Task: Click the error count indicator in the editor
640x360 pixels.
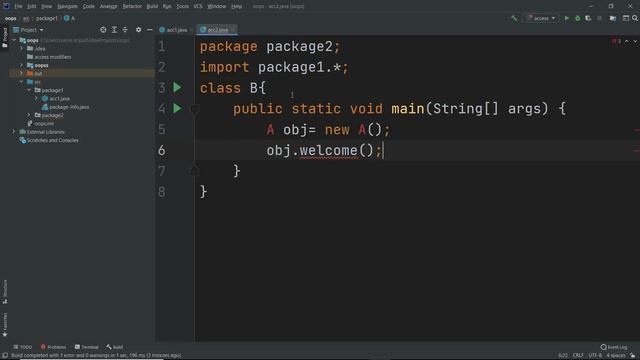Action: [x=616, y=41]
